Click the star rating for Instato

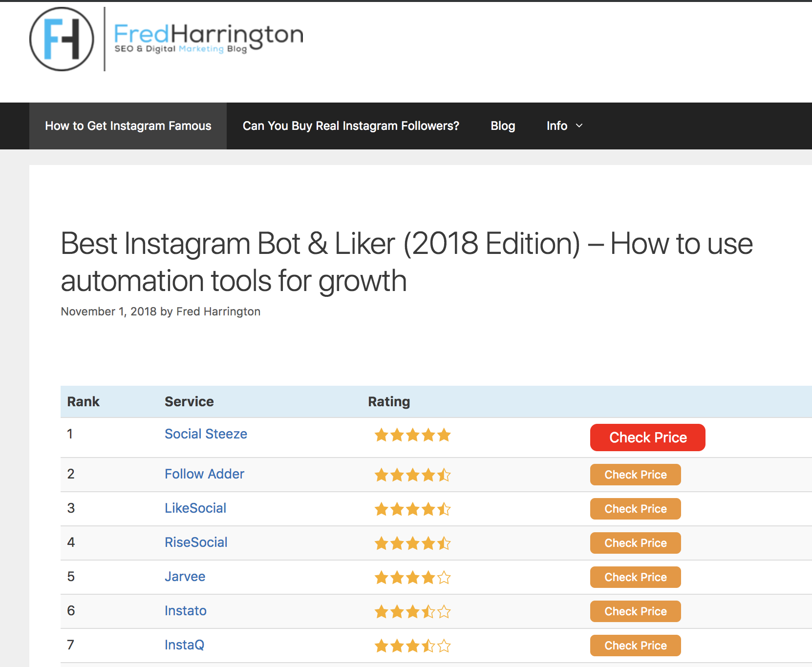point(413,611)
